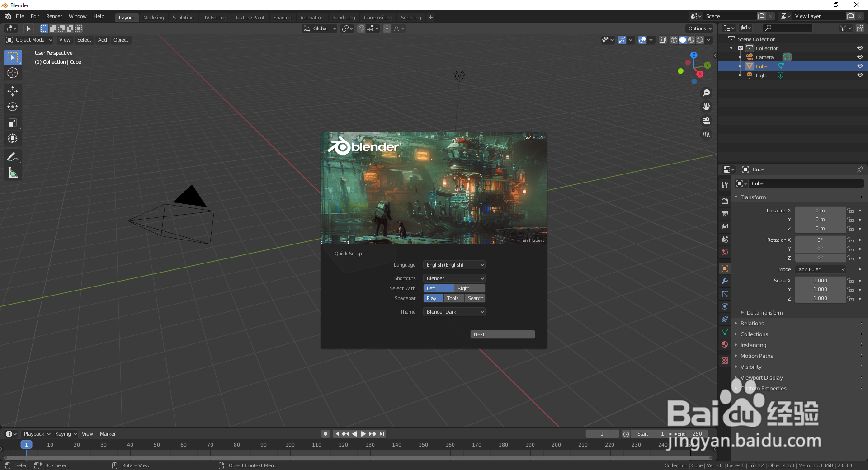Select the Rotate tool

(x=13, y=107)
